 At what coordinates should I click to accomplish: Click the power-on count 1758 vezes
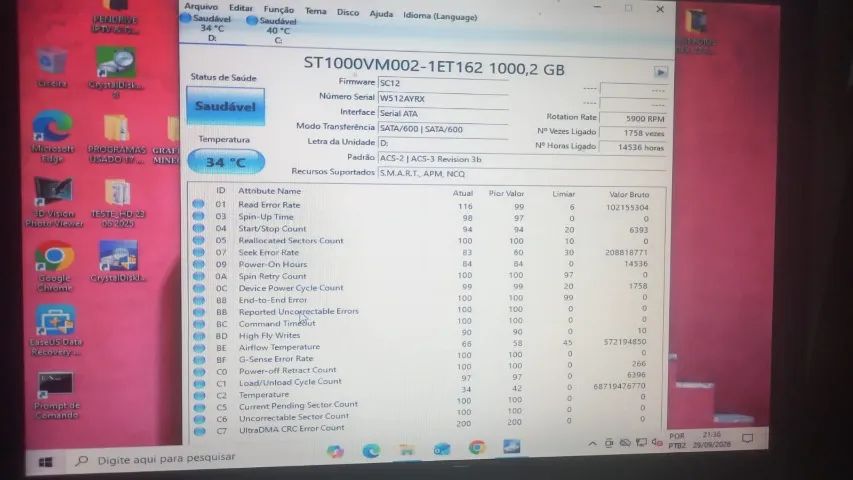tap(632, 133)
